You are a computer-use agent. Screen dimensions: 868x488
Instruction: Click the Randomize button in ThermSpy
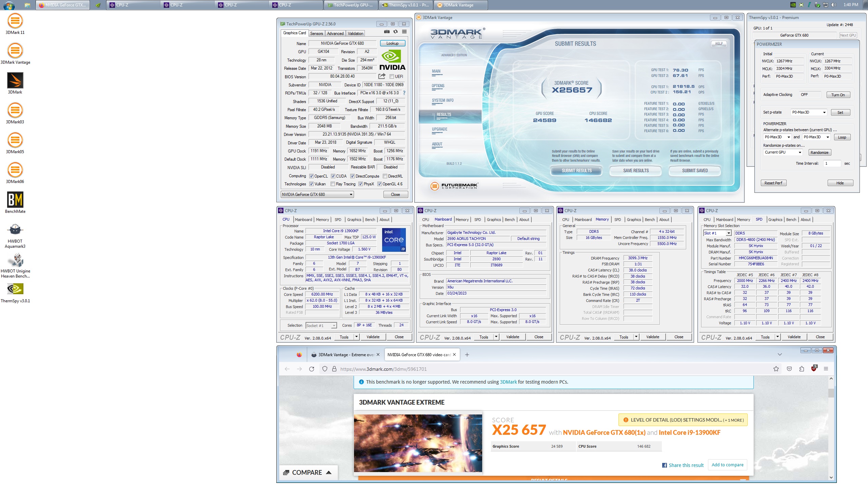pos(819,152)
